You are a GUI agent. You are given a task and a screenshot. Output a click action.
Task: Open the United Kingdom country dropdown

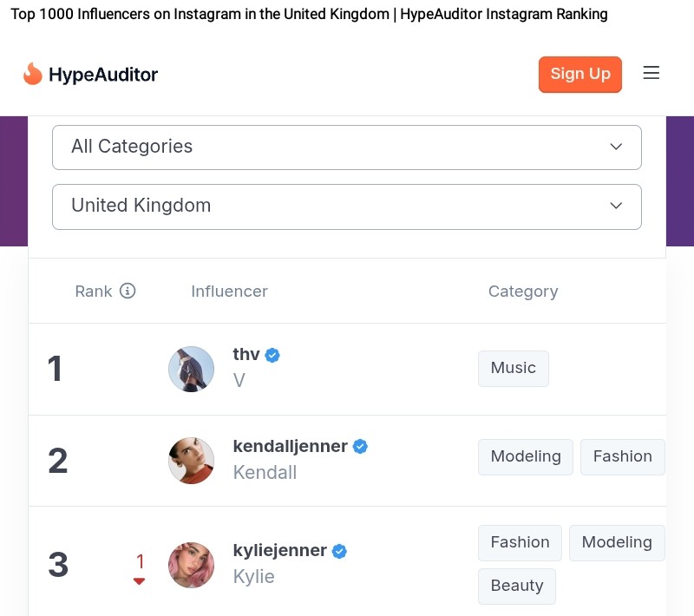[x=346, y=206]
